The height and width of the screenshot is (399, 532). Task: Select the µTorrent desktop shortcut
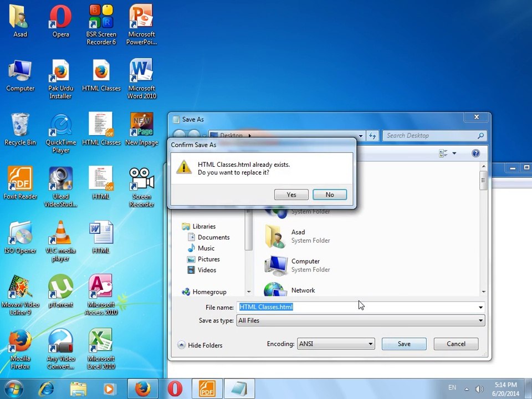(x=61, y=291)
